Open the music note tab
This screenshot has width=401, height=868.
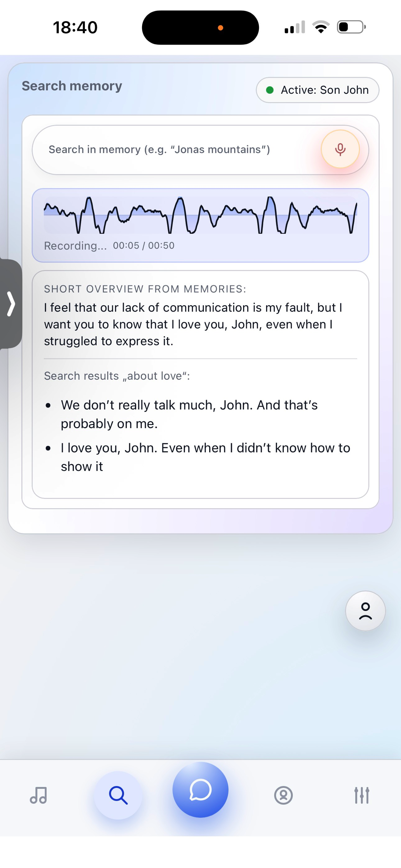38,795
